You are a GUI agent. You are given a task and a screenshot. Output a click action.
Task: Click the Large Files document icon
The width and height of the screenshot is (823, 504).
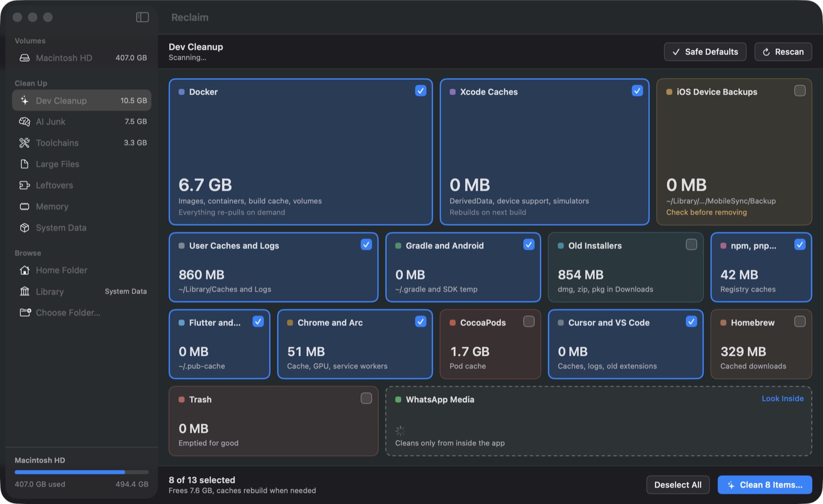click(25, 164)
